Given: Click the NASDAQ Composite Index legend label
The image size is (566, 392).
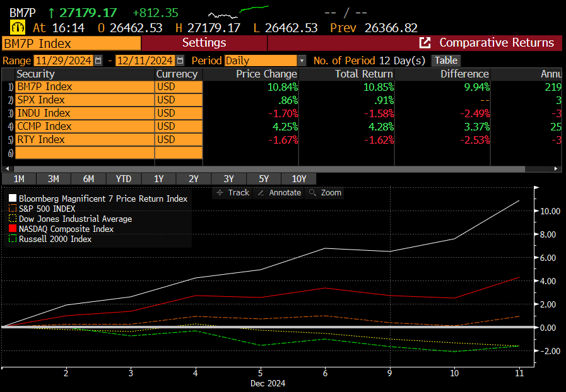Looking at the screenshot, I should coord(66,229).
